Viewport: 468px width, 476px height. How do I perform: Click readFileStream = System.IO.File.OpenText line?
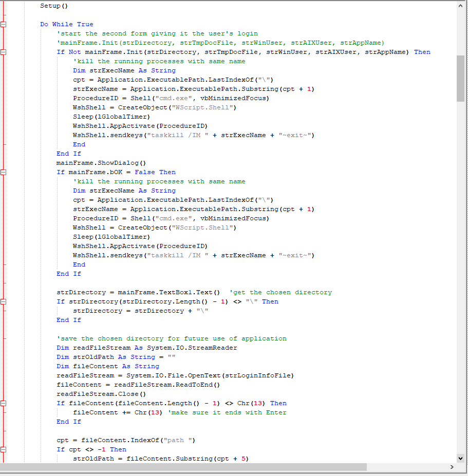(175, 375)
